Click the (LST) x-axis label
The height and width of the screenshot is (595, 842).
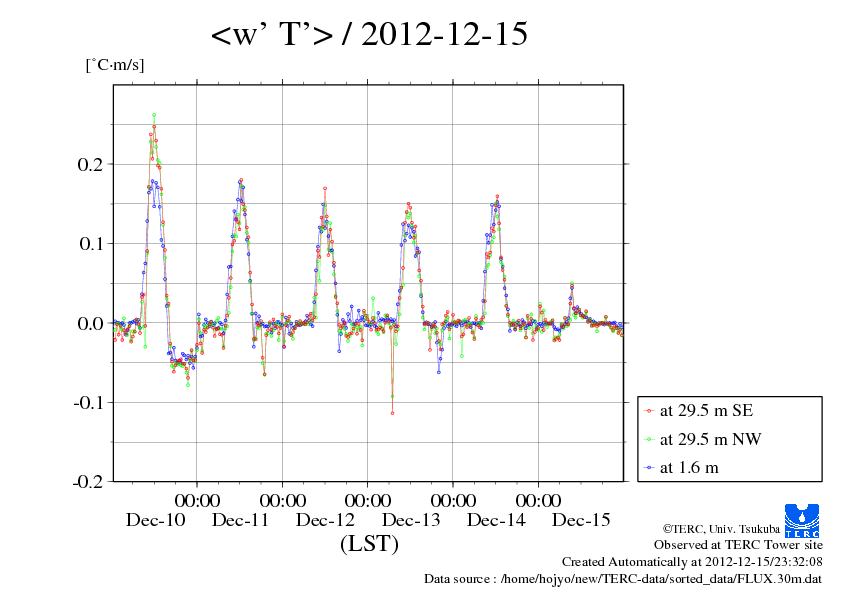(x=369, y=545)
